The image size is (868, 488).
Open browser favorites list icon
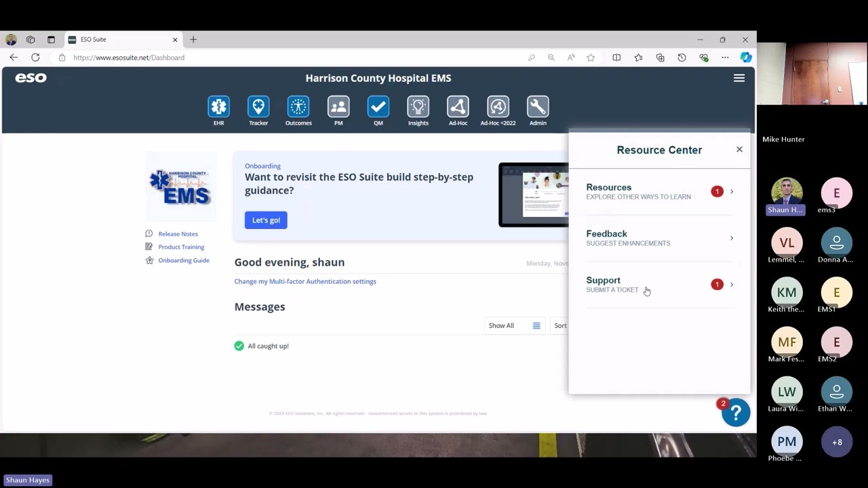(638, 58)
